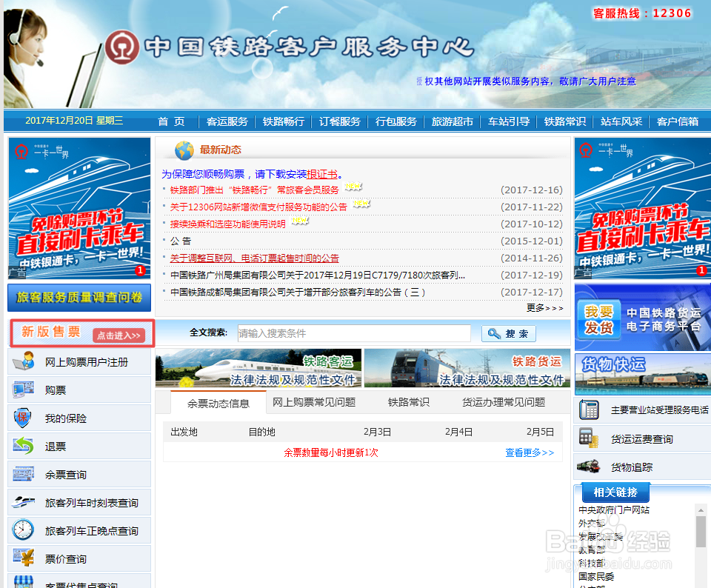The width and height of the screenshot is (711, 588).
Task: Open the right 中铁银通卡 advertisement banner
Action: coord(643,208)
